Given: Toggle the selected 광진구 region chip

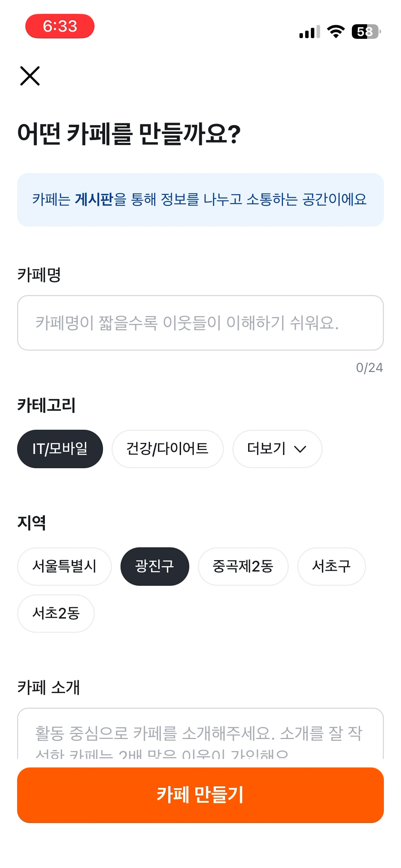Looking at the screenshot, I should coord(155,566).
